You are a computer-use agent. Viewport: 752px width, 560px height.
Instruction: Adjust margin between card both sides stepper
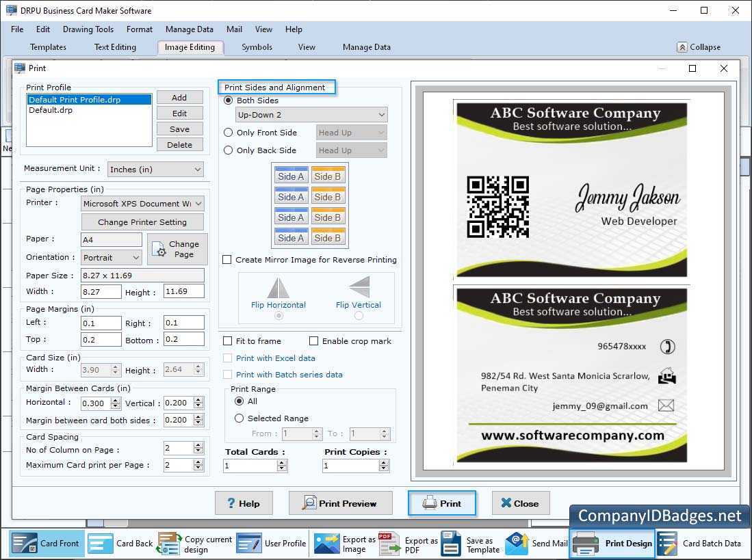click(198, 420)
